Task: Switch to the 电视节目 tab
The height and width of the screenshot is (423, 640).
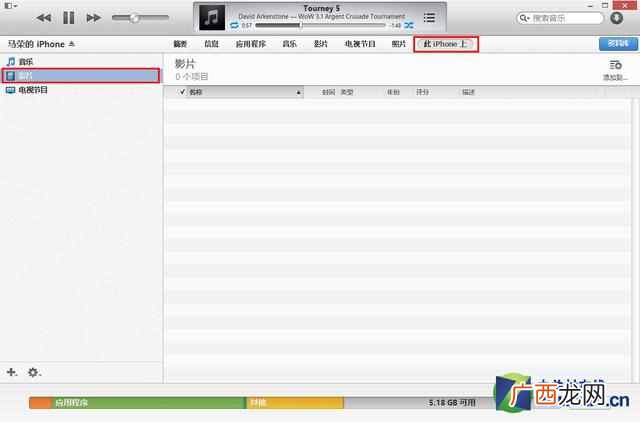Action: point(360,44)
